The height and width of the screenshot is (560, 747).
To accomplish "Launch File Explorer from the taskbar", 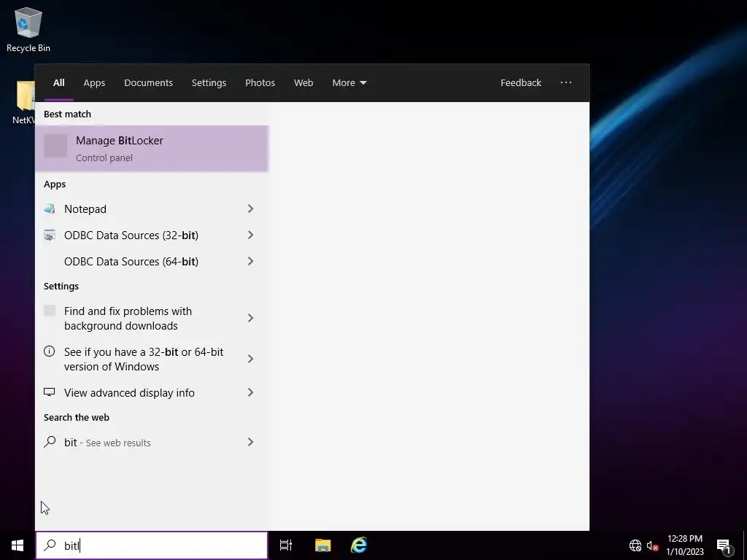I will click(322, 545).
